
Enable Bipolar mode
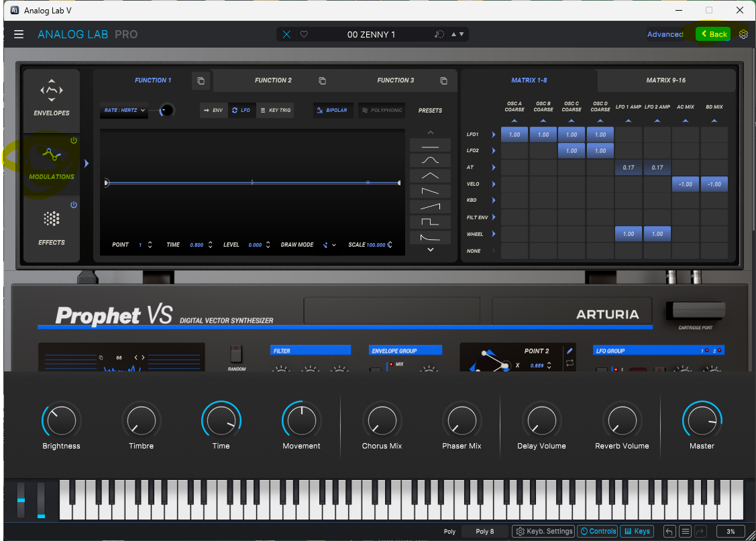point(333,110)
